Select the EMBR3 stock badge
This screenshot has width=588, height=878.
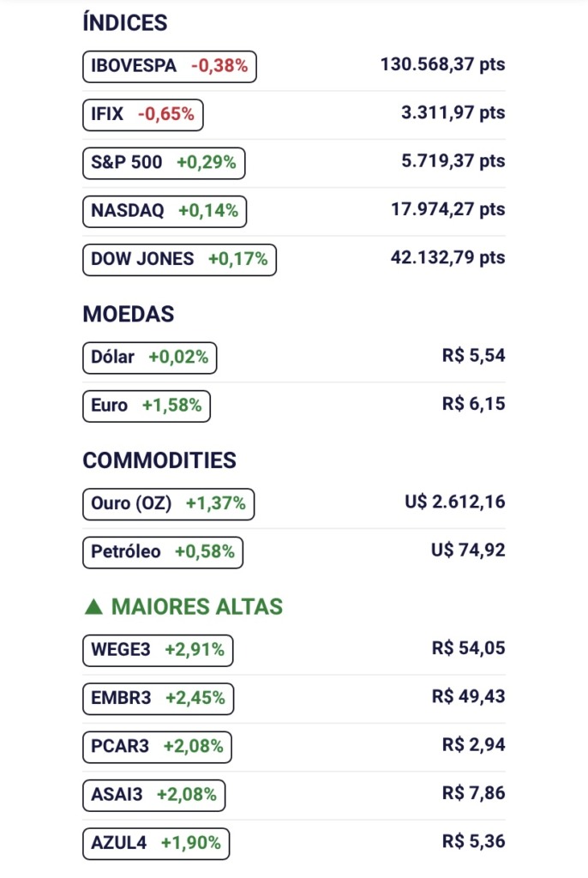[158, 698]
